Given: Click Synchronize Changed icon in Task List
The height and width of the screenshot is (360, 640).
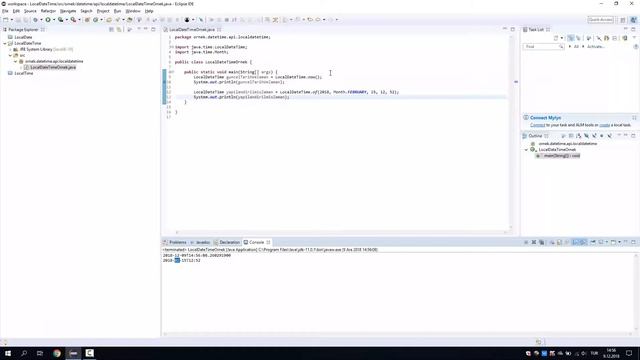Looking at the screenshot, I should [625, 38].
